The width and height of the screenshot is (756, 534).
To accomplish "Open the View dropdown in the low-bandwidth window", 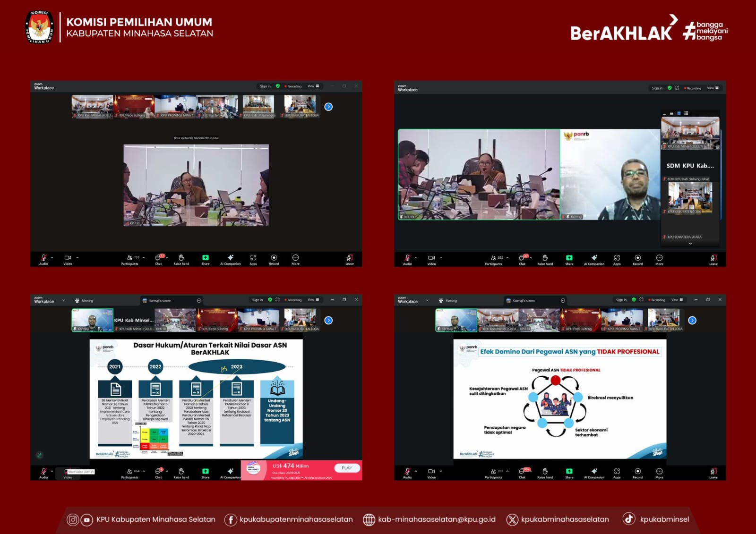I will [313, 86].
